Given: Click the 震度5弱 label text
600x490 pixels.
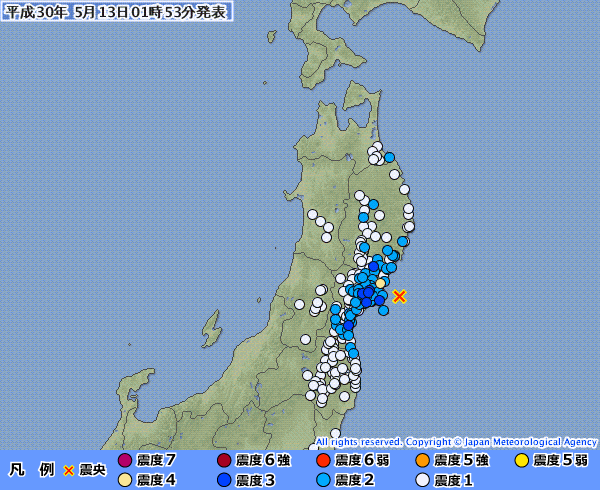Looking at the screenshot, I should tap(561, 460).
